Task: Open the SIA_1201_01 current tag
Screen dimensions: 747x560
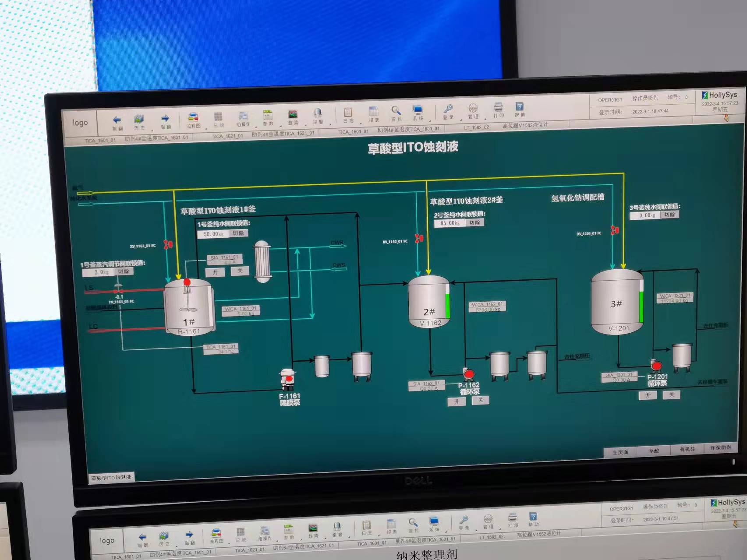Action: 619,377
